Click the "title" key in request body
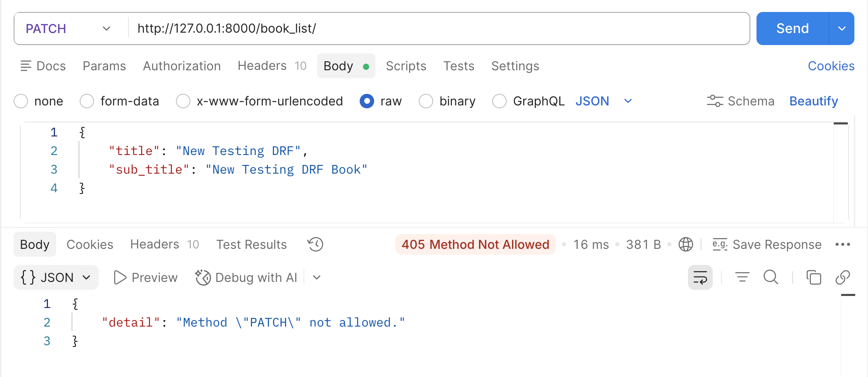Screen dimensions: 868x377 coord(134,151)
